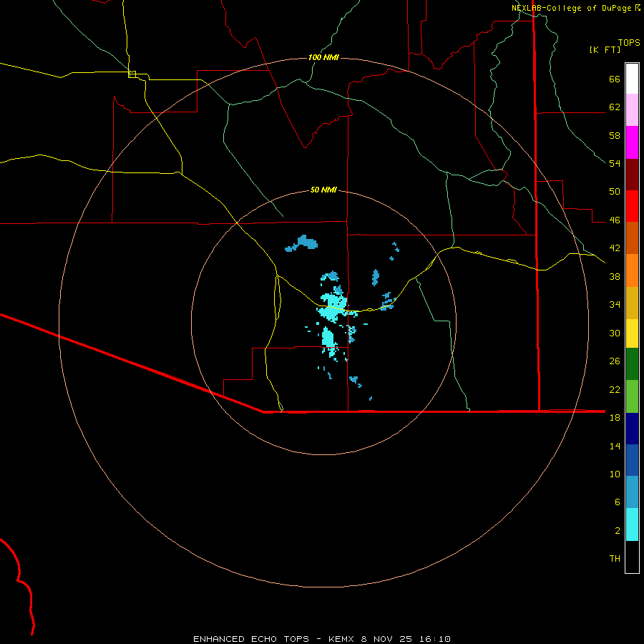Pick the cyan legend swatch

coord(632,525)
